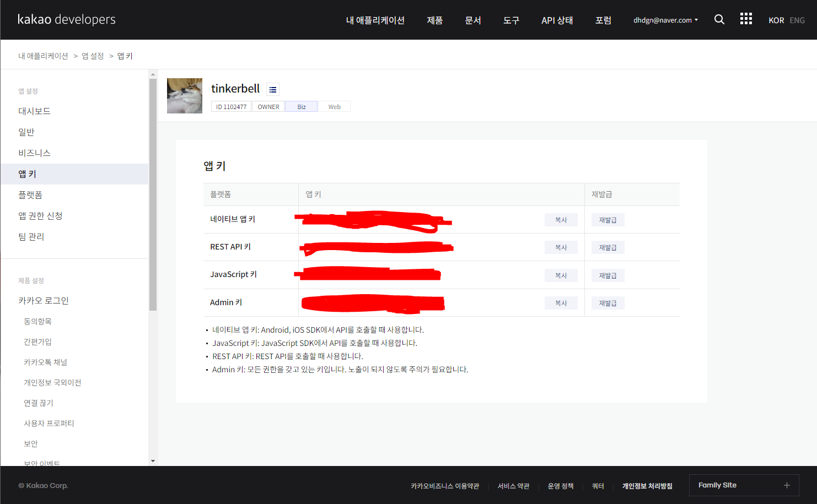Open 팀 관리 in sidebar
This screenshot has width=817, height=504.
tap(31, 237)
